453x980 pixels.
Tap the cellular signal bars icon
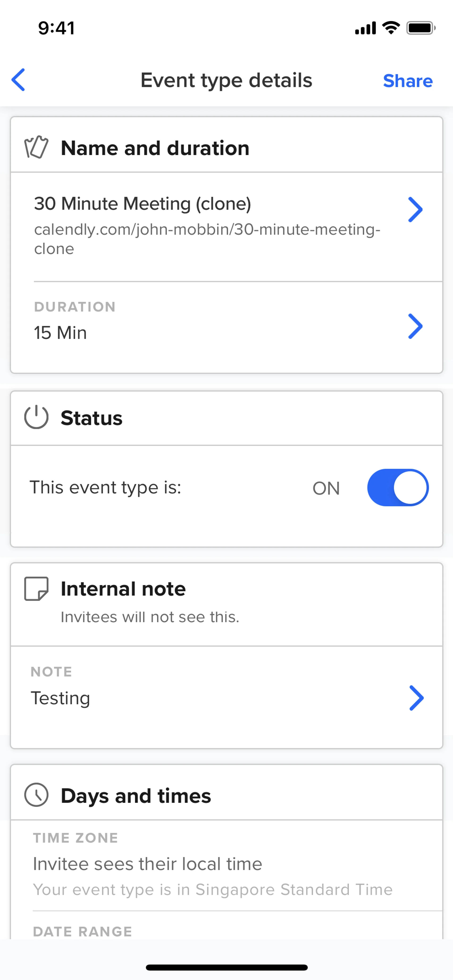click(365, 28)
